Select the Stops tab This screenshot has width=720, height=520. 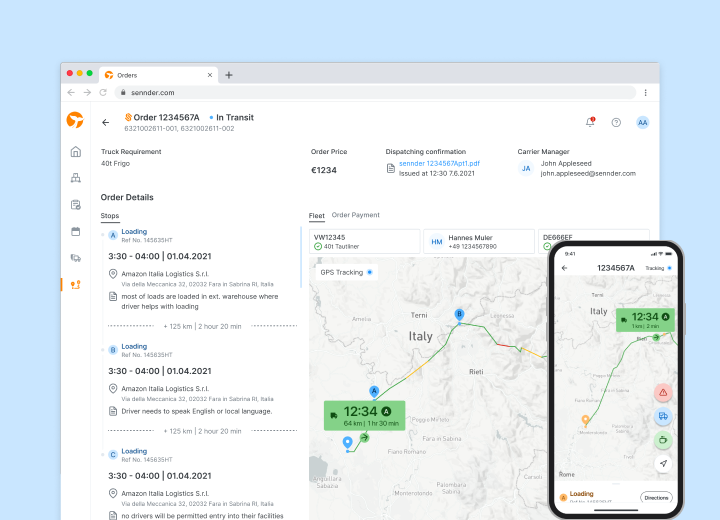[110, 216]
